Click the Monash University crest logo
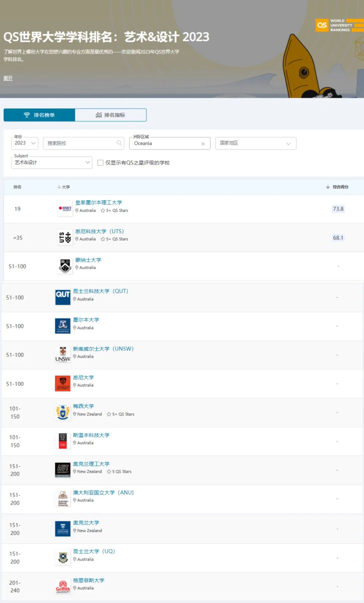364x603 pixels. pos(65,266)
